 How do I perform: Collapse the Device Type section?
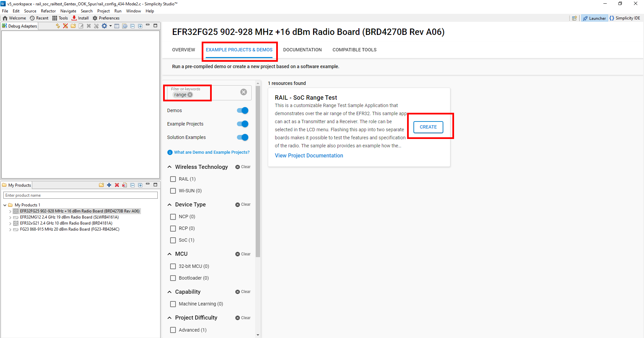click(169, 204)
